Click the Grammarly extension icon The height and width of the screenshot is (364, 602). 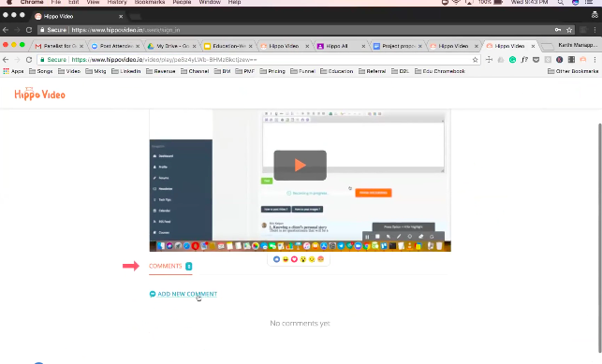point(512,60)
